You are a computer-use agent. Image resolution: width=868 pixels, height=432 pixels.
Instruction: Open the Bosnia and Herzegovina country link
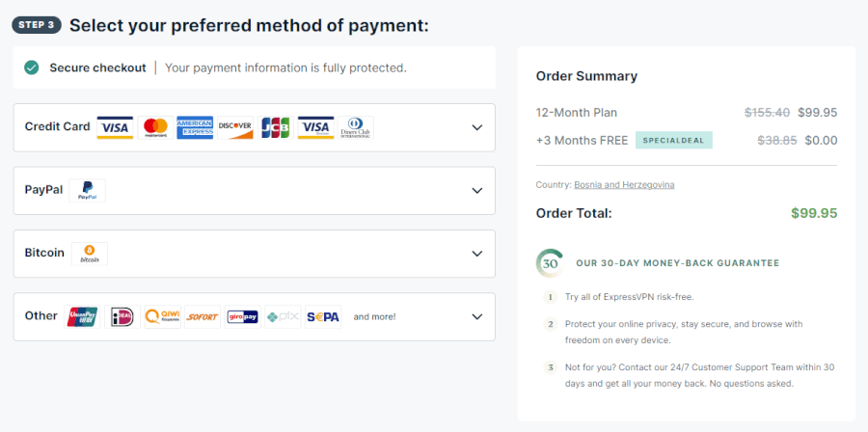[x=624, y=185]
